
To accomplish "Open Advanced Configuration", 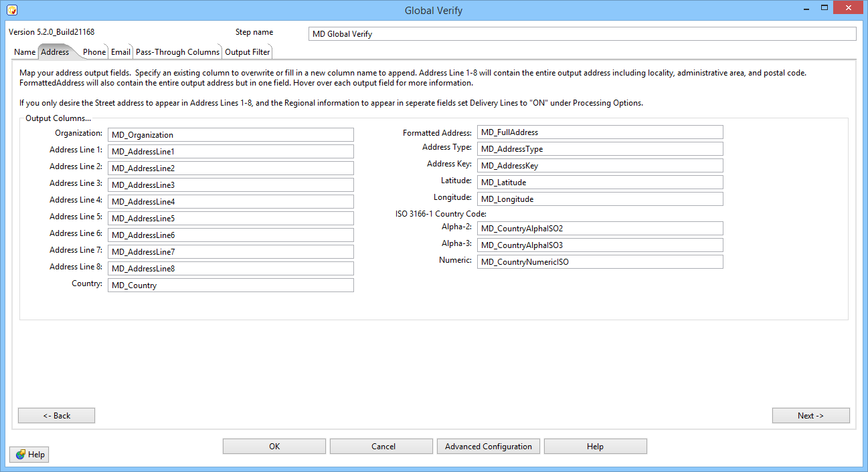I will pyautogui.click(x=488, y=447).
